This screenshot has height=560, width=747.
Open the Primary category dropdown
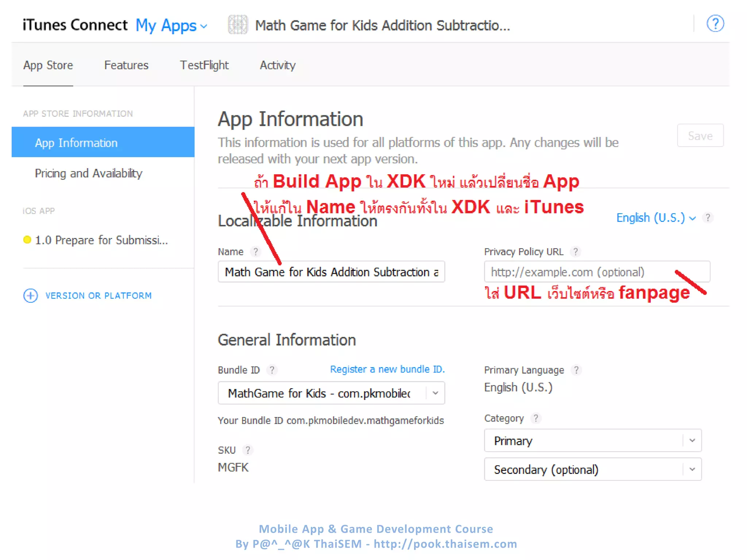[x=593, y=441]
